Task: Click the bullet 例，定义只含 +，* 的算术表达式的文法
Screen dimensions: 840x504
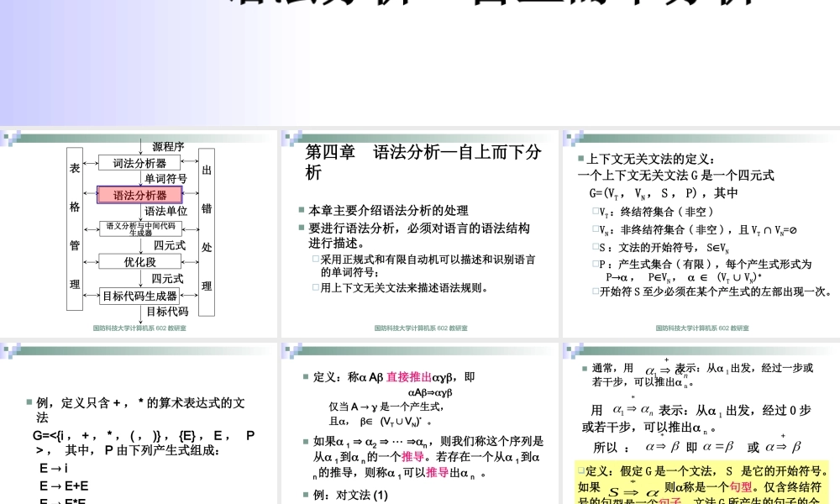Action: (x=140, y=410)
